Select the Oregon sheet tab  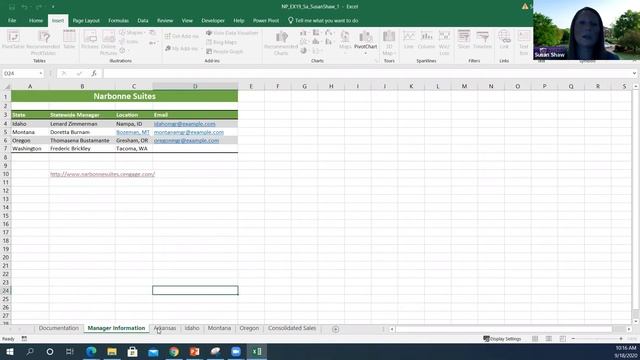point(249,328)
